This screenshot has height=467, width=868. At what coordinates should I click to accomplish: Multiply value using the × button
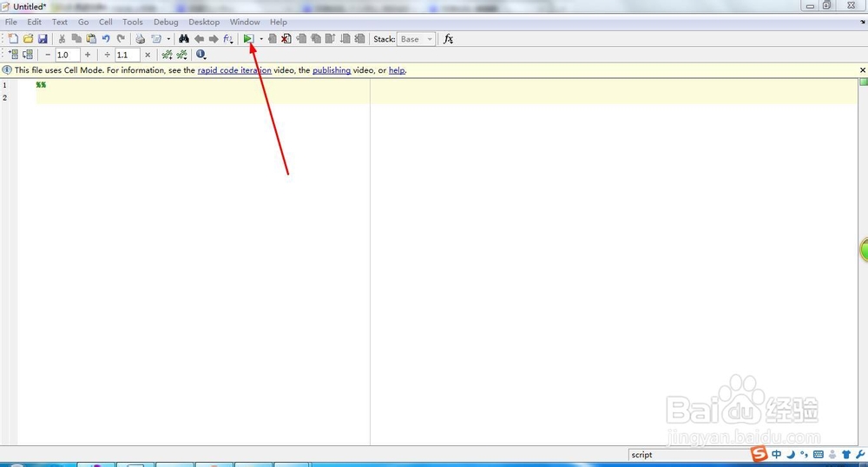pyautogui.click(x=148, y=55)
